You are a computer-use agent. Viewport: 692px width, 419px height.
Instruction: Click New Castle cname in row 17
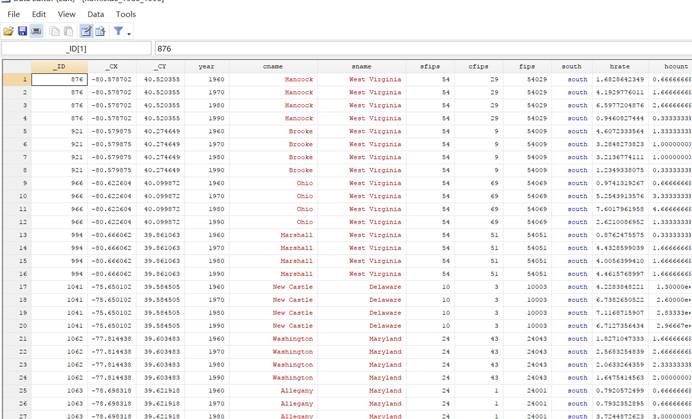tap(293, 287)
